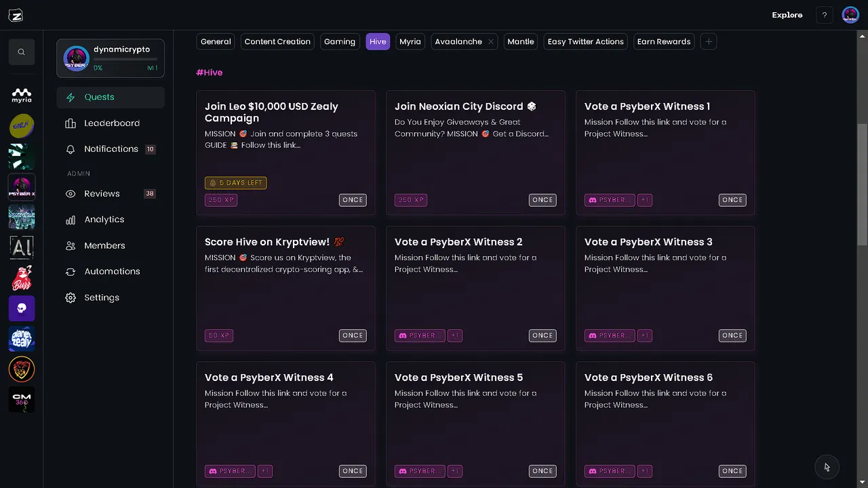
Task: Click ONCE badge on Neoxian Discord card
Action: (x=542, y=200)
